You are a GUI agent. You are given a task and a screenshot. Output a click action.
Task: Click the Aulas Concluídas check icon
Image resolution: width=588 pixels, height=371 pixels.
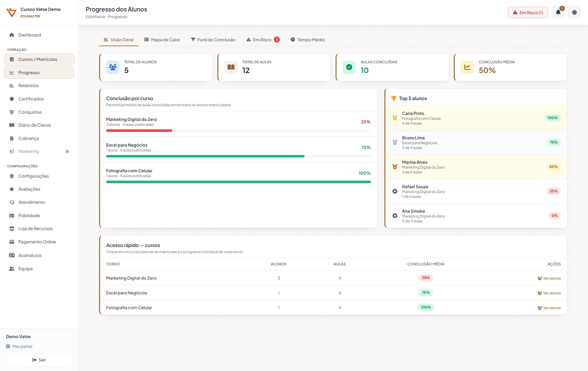pyautogui.click(x=349, y=67)
